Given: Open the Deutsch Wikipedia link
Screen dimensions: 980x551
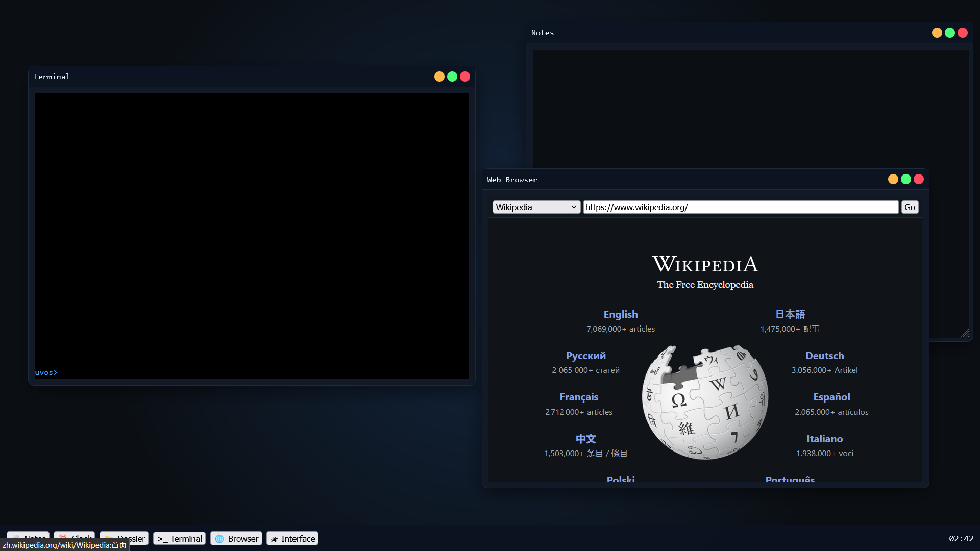Looking at the screenshot, I should click(824, 356).
